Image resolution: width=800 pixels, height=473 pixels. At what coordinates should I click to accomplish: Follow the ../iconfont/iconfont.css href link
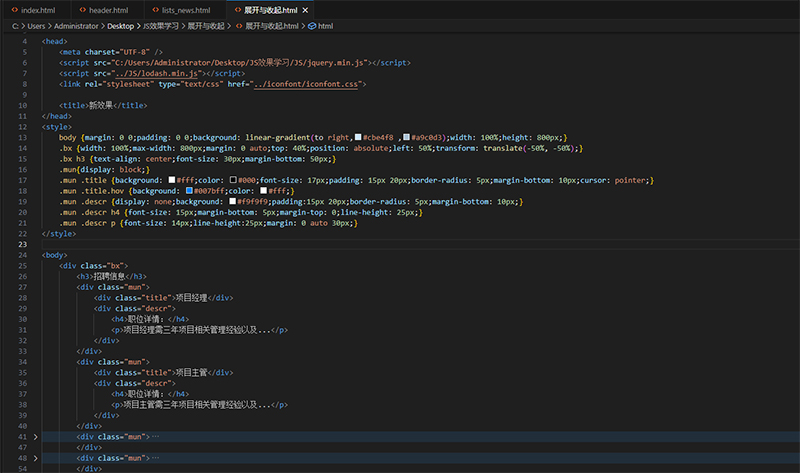[x=308, y=84]
